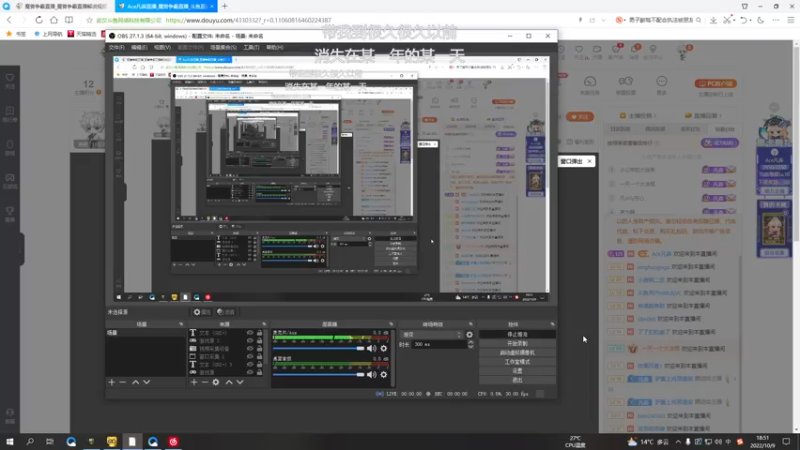Move source down in the Sources panel
The height and width of the screenshot is (450, 800).
[x=240, y=382]
